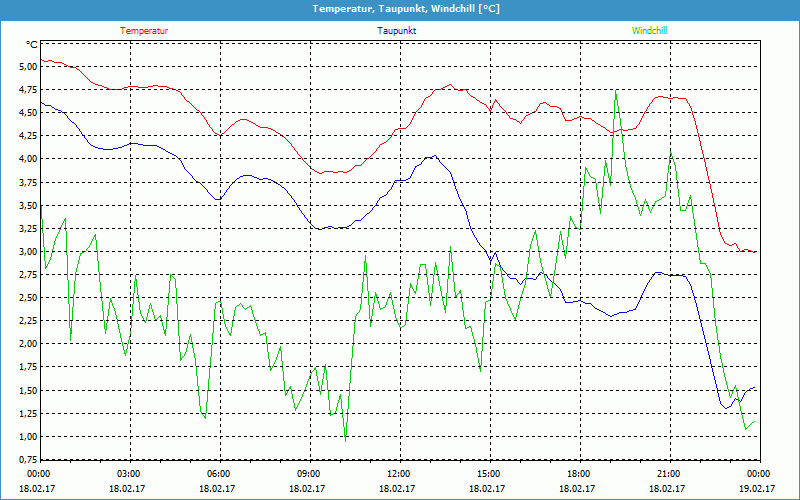Select the 06:00 time axis label
The height and width of the screenshot is (500, 800).
pyautogui.click(x=219, y=474)
